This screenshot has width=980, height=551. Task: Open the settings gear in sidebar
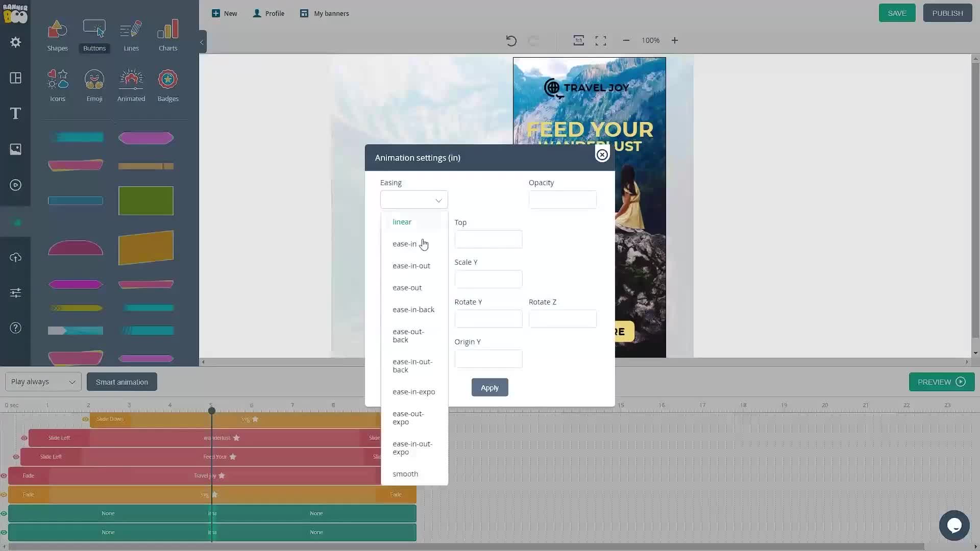click(x=15, y=42)
